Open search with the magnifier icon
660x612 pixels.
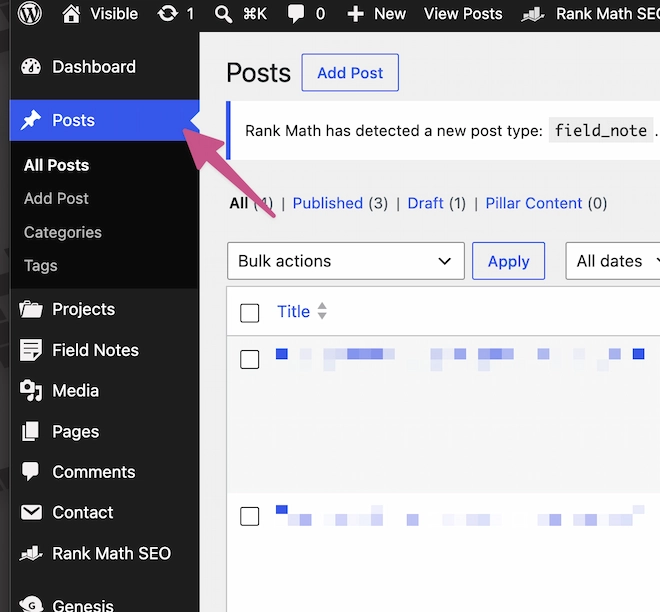(x=223, y=14)
